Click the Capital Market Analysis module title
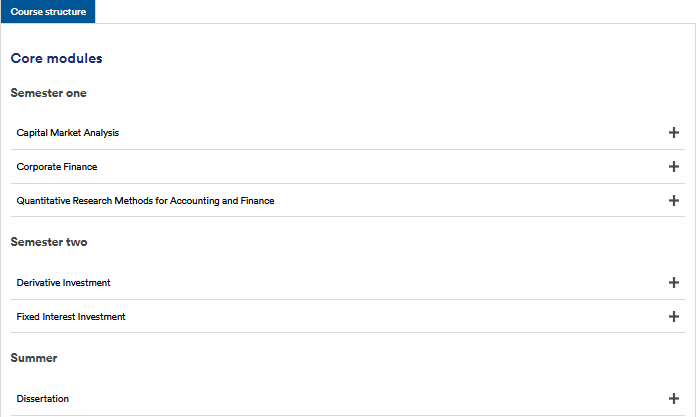 [x=68, y=133]
